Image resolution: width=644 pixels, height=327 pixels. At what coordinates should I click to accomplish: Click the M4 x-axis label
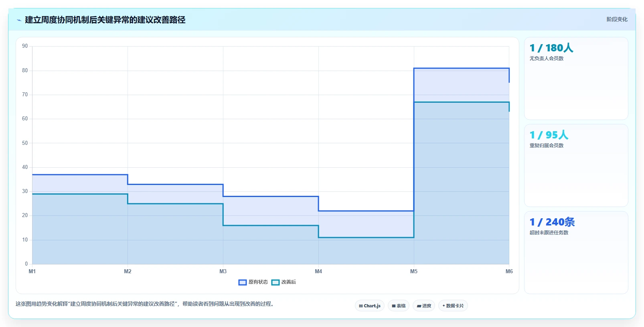(318, 272)
